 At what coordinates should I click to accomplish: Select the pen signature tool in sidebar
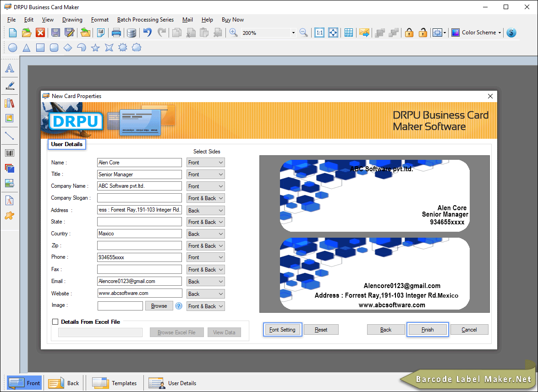(10, 85)
